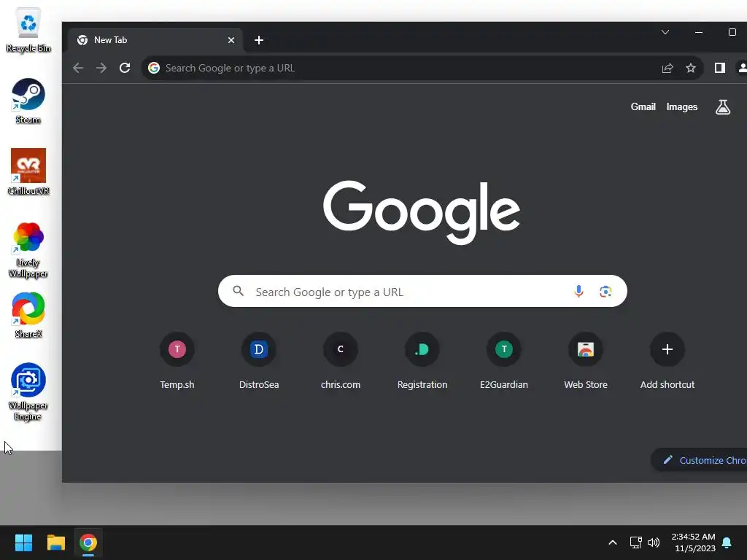This screenshot has height=560, width=747.
Task: Reload the current page
Action: click(x=125, y=68)
